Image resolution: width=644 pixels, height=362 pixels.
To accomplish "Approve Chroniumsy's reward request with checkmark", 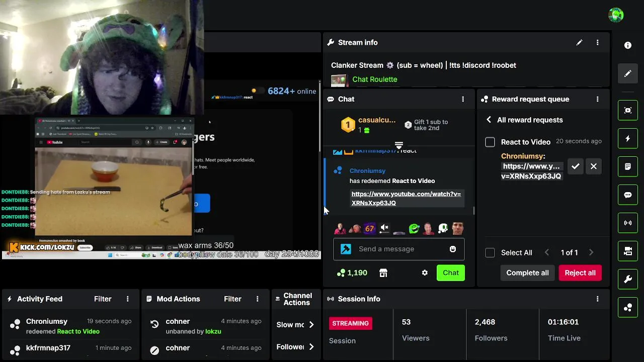I will tap(576, 166).
